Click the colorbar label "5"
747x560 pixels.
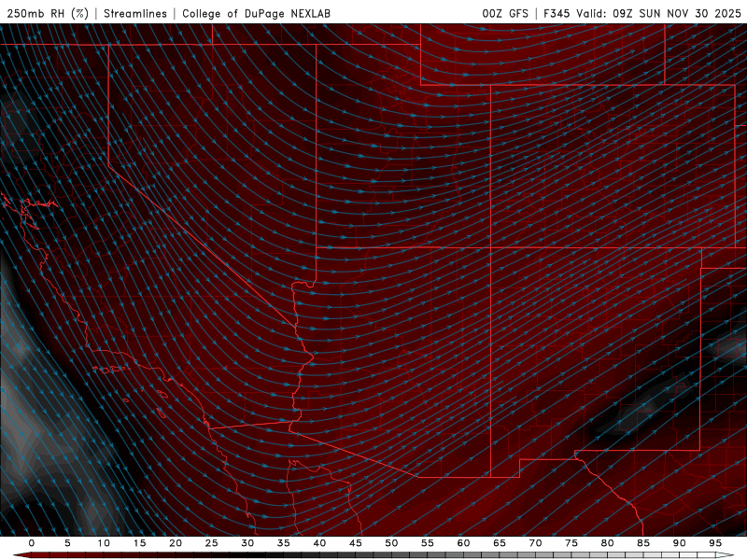[67, 543]
